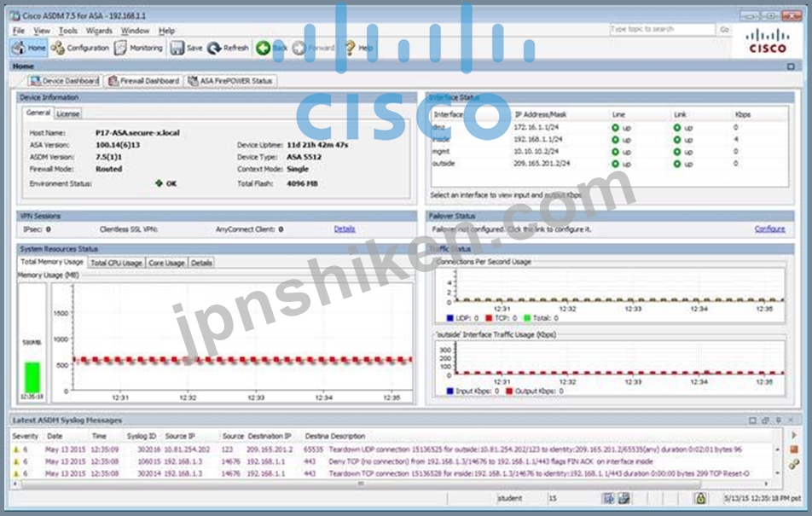812x516 pixels.
Task: Save the running configuration
Action: [x=187, y=48]
